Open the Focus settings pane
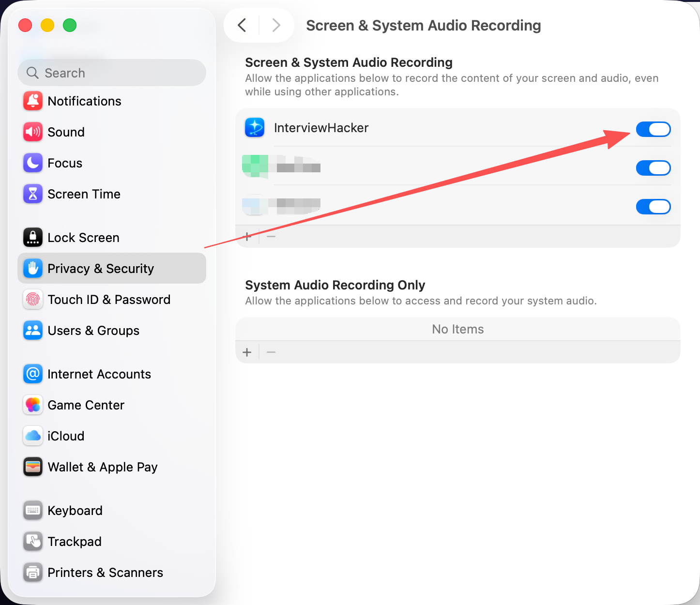This screenshot has height=605, width=700. (x=112, y=163)
